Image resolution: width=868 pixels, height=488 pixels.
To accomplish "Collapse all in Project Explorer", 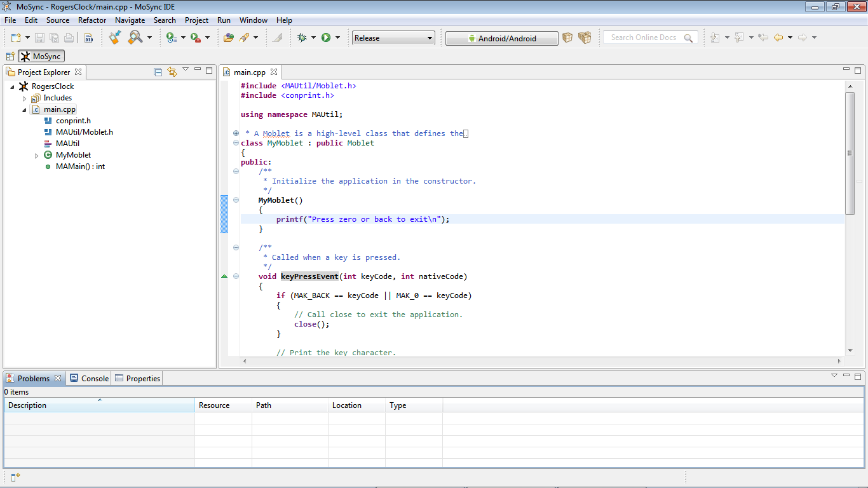I will 158,72.
